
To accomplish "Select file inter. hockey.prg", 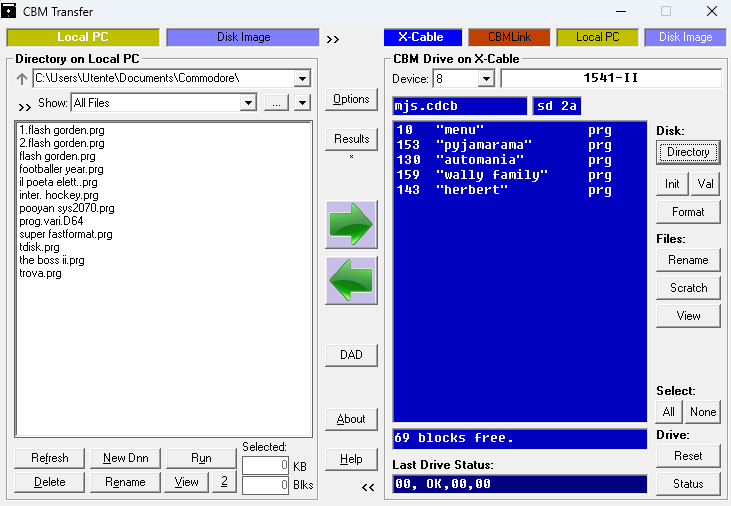I will click(x=59, y=195).
